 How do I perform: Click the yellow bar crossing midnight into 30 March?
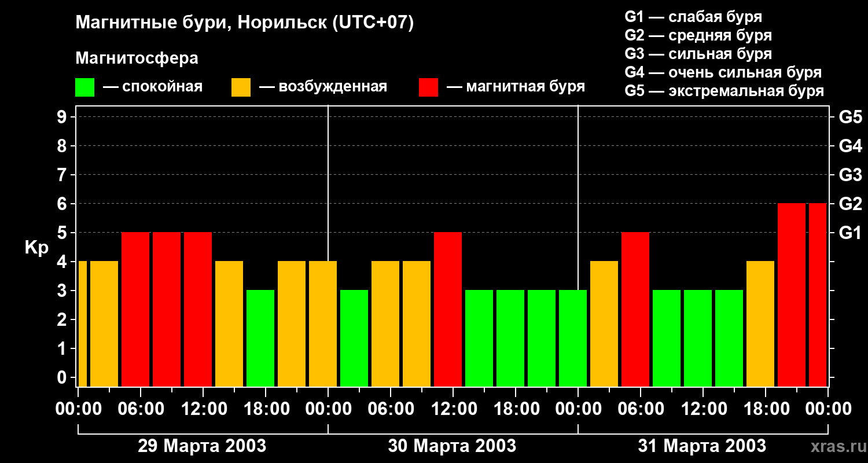(323, 324)
